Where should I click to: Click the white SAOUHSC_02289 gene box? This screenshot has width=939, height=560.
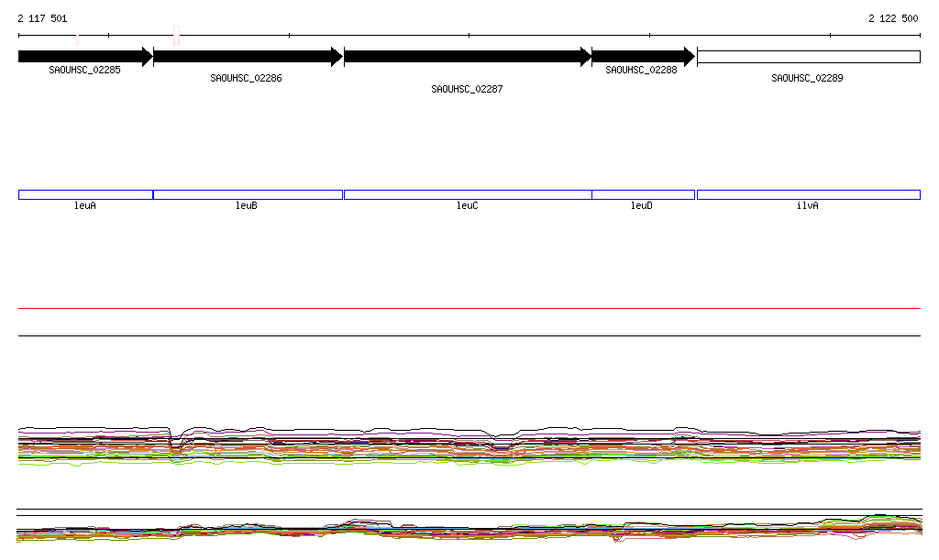pyautogui.click(x=808, y=57)
